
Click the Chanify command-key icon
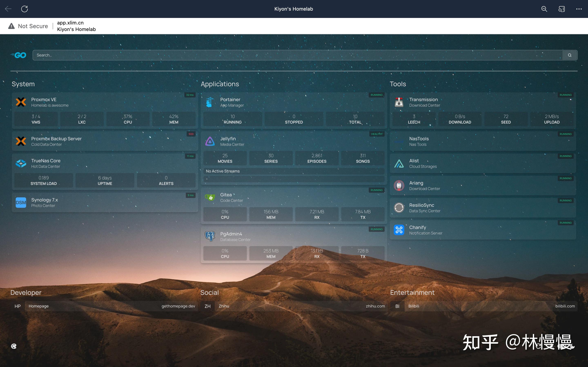(x=399, y=230)
